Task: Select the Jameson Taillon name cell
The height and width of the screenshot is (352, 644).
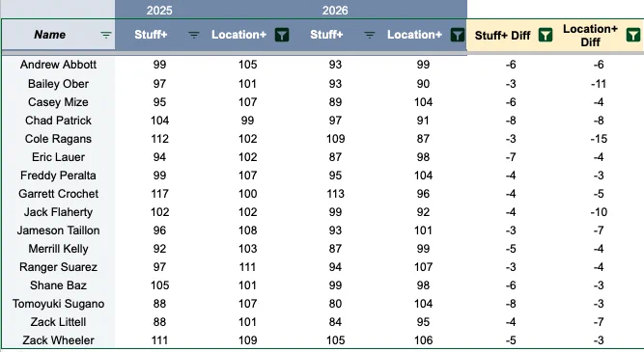Action: pos(58,230)
